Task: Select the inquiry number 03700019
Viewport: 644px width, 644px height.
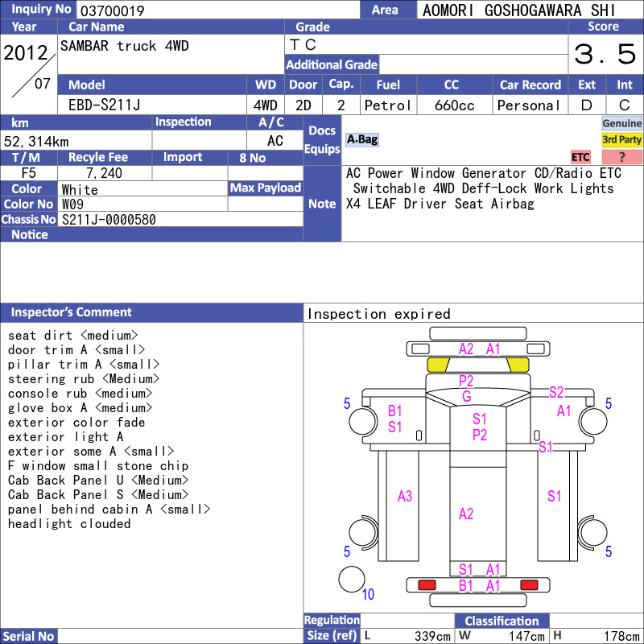Action: 112,10
